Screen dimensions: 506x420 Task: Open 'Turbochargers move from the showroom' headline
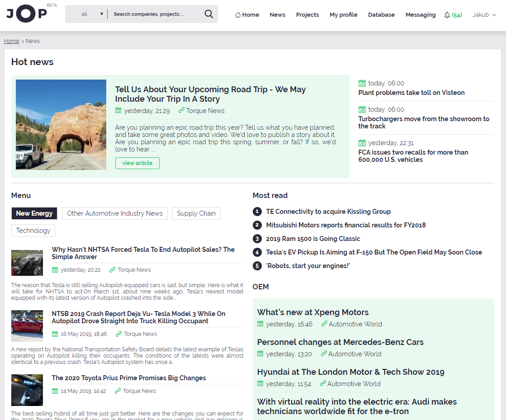tap(424, 123)
